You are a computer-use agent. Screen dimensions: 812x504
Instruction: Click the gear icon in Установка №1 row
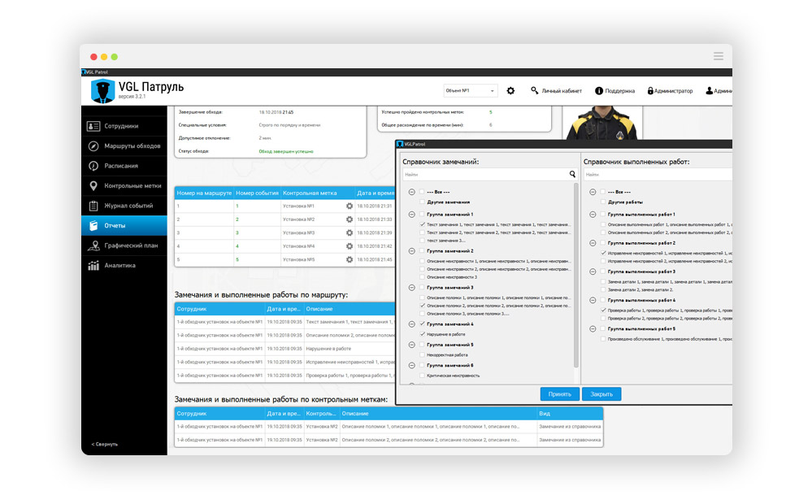[x=350, y=206]
